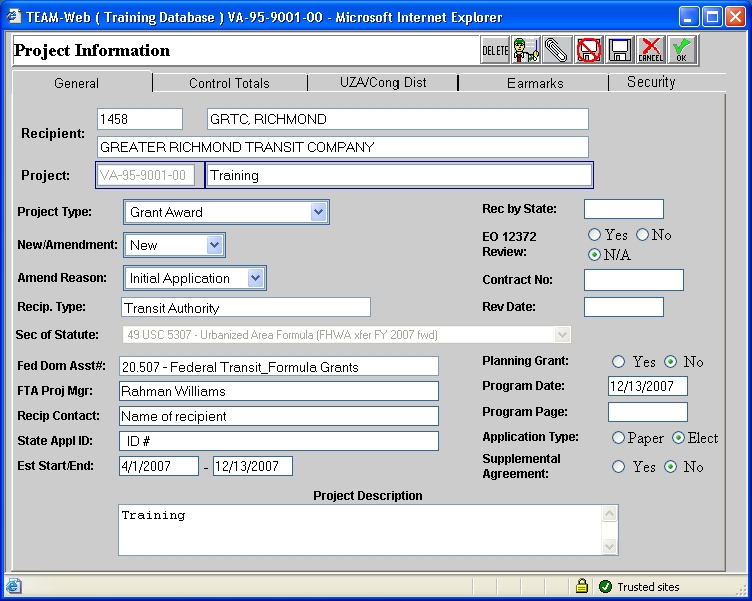Click the padlock icon in status bar
Image resolution: width=752 pixels, height=601 pixels.
[x=581, y=586]
